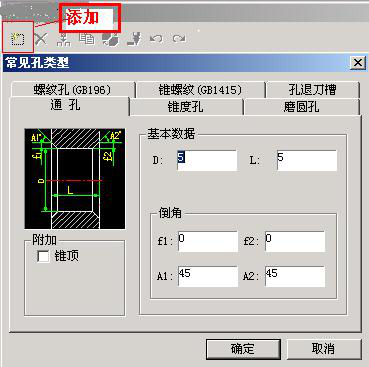The height and width of the screenshot is (367, 369).
Task: Click the 确定 button
Action: 243,349
